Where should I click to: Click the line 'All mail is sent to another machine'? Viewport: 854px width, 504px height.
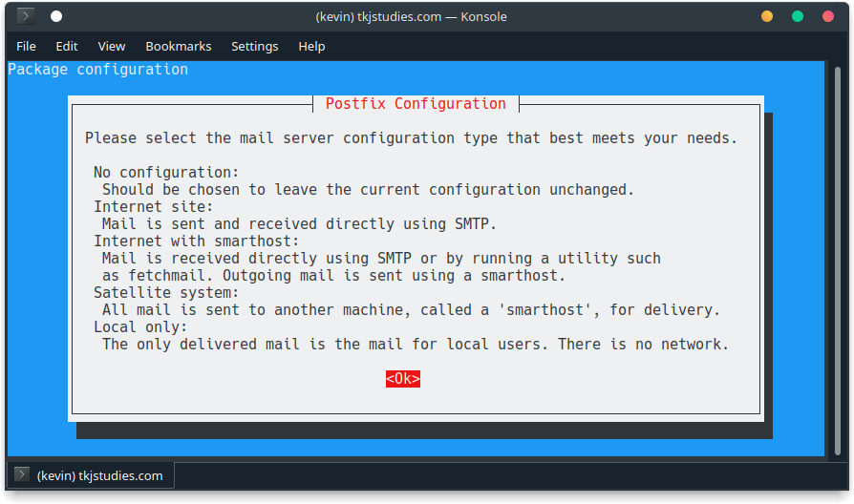(x=411, y=309)
